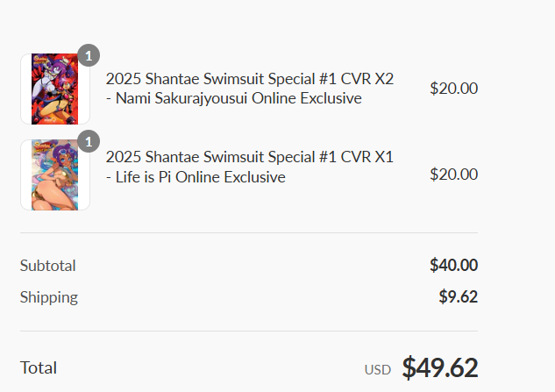Click the Subtotal label
Viewport: 555px width, 392px height.
(x=47, y=266)
